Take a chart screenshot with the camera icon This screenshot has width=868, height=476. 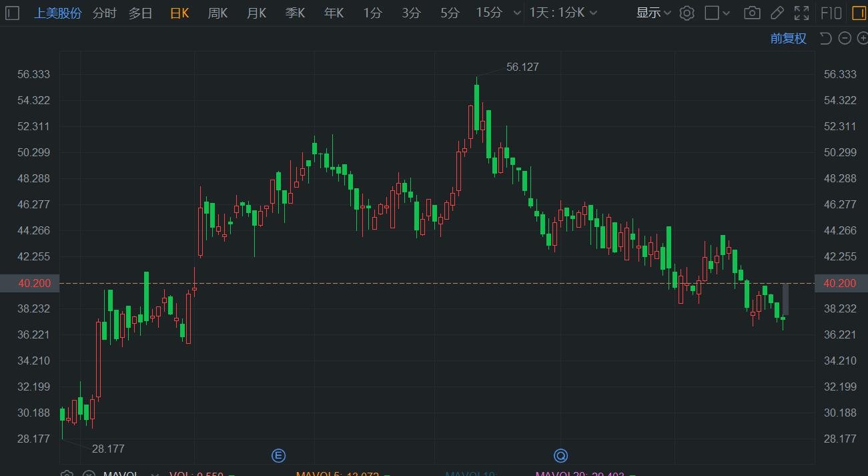coord(752,13)
